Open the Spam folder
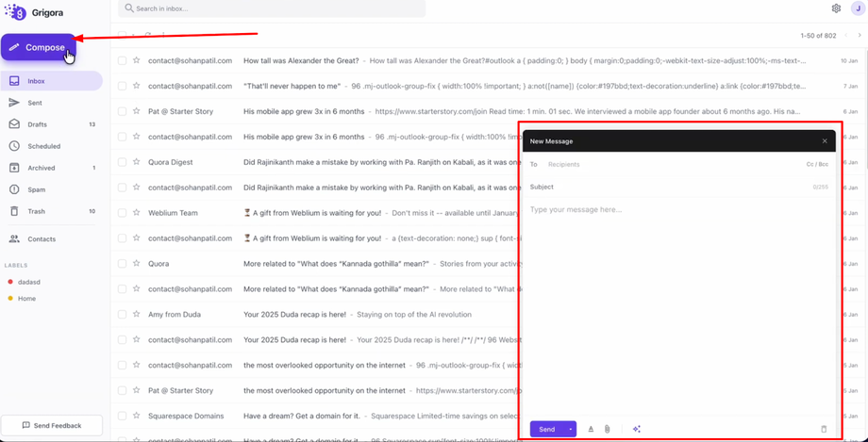The width and height of the screenshot is (868, 442). (51, 189)
